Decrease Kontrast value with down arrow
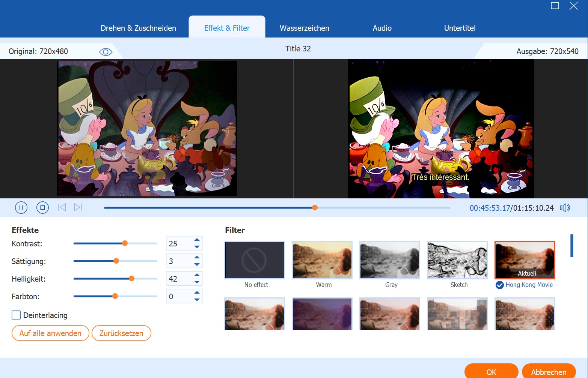This screenshot has height=378, width=588. click(x=197, y=247)
